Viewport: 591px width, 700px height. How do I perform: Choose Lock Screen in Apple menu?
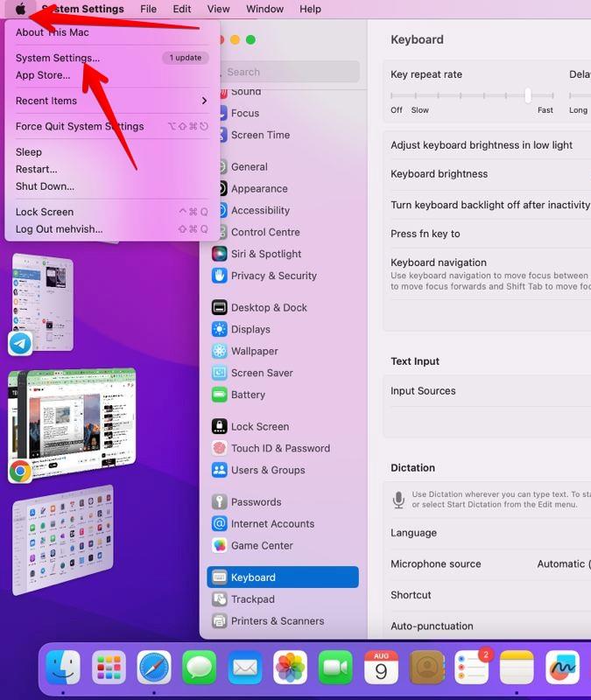(45, 212)
